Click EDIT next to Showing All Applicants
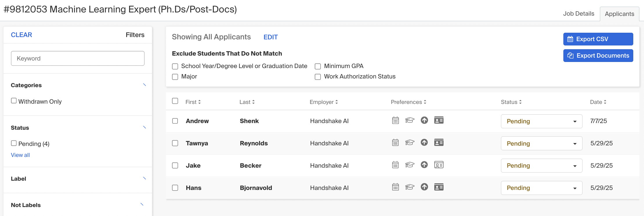The image size is (644, 216). point(271,37)
